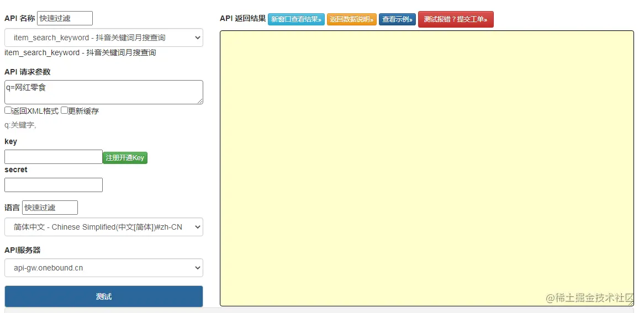Click the API服务器 label
644x313 pixels.
(x=23, y=250)
